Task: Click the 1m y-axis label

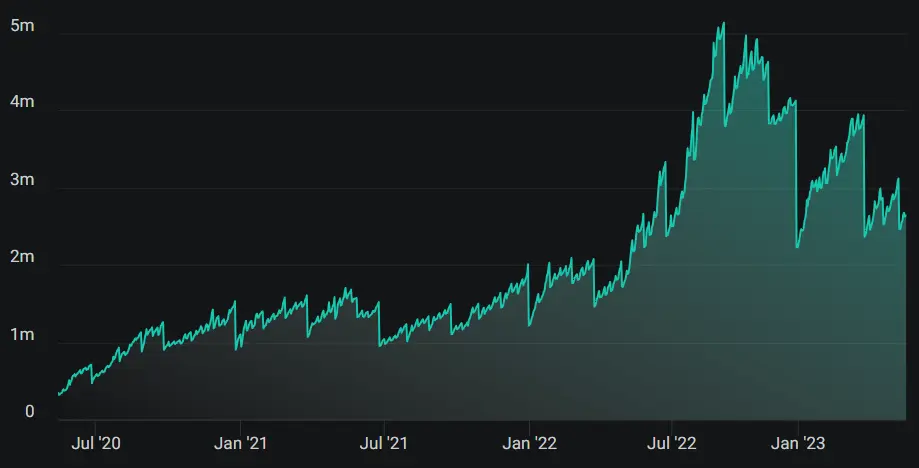Action: pos(22,336)
